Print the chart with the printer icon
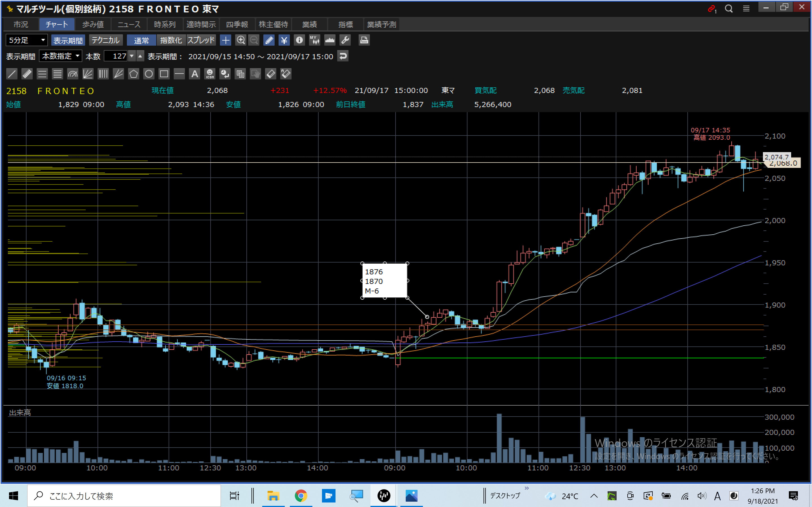812x507 pixels. tap(364, 40)
